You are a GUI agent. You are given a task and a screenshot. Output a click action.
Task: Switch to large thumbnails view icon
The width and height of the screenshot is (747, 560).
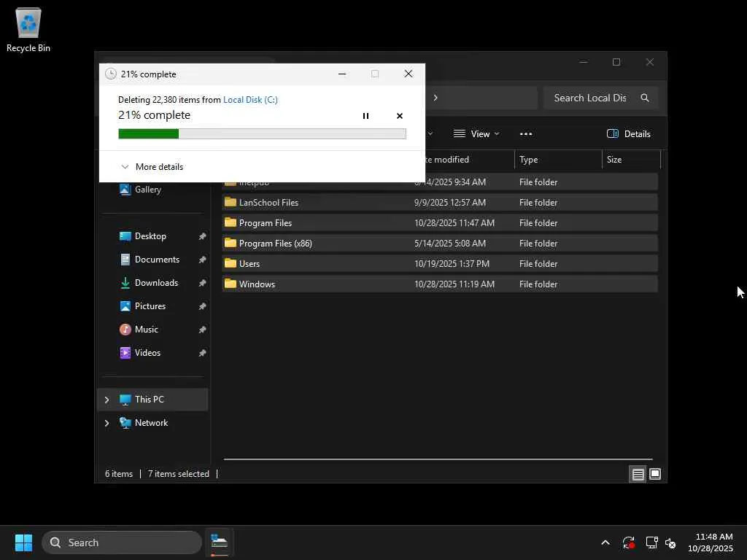[655, 474]
